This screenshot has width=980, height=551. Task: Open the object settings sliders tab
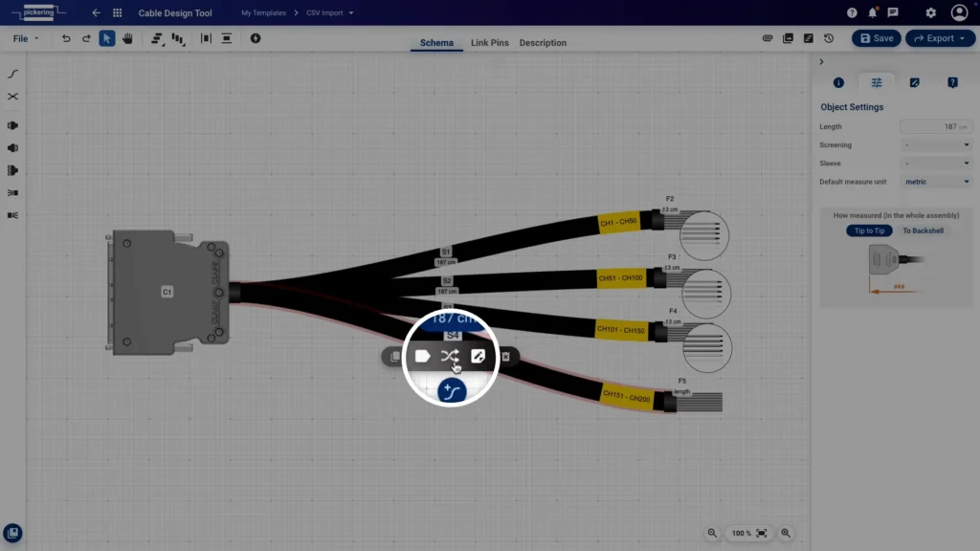[877, 82]
